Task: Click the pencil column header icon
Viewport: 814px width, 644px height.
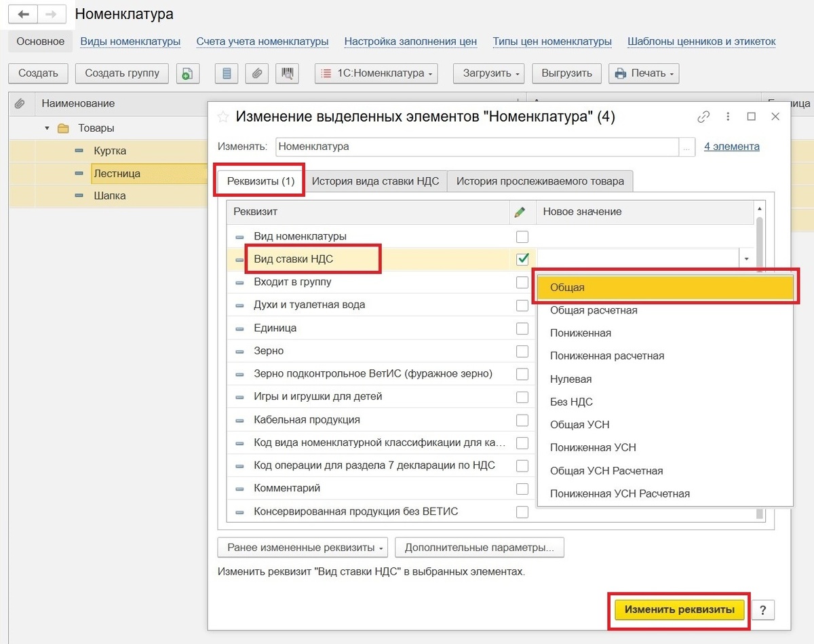Action: tap(520, 212)
